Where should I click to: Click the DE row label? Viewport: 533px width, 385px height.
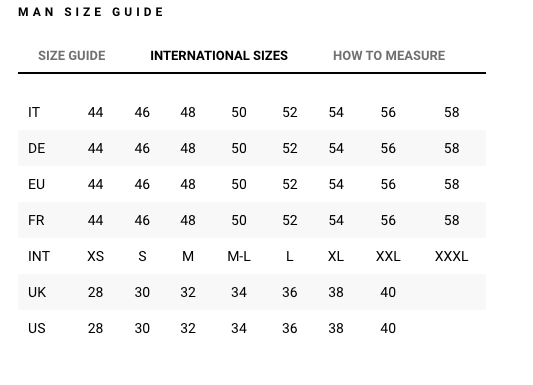[36, 148]
